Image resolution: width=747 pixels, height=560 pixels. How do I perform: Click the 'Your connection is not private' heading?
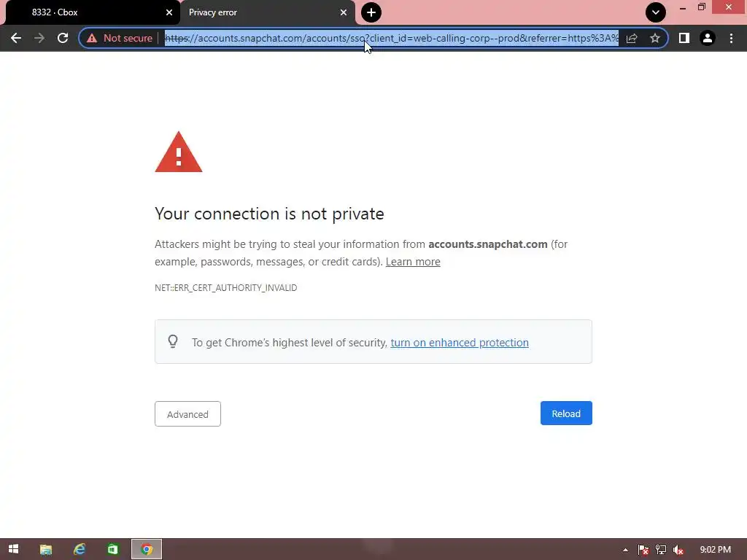coord(269,214)
